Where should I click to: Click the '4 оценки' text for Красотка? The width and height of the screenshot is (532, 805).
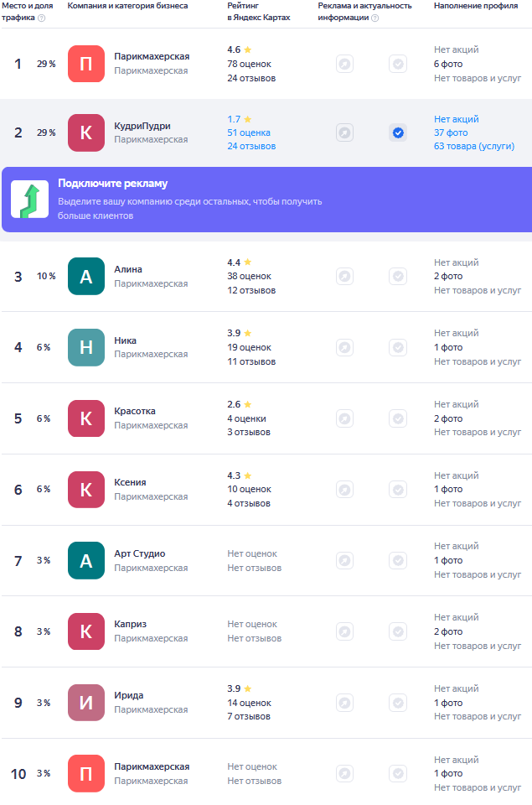click(x=247, y=418)
